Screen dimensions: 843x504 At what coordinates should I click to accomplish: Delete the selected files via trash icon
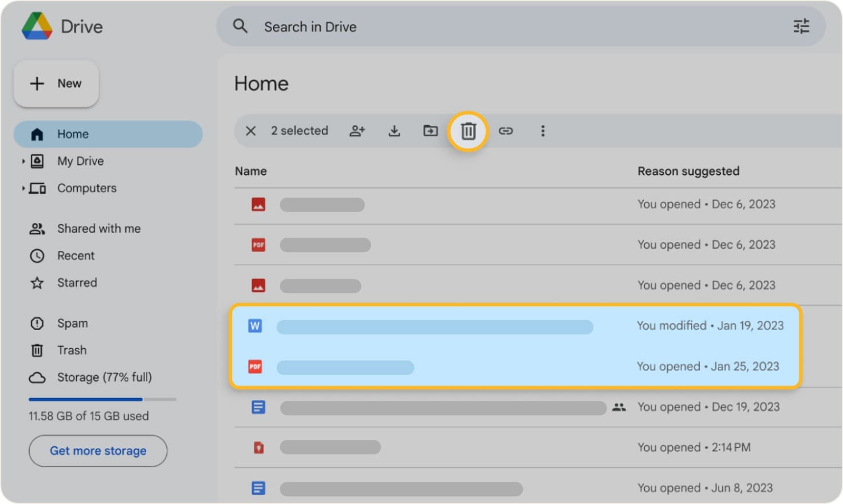tap(467, 131)
